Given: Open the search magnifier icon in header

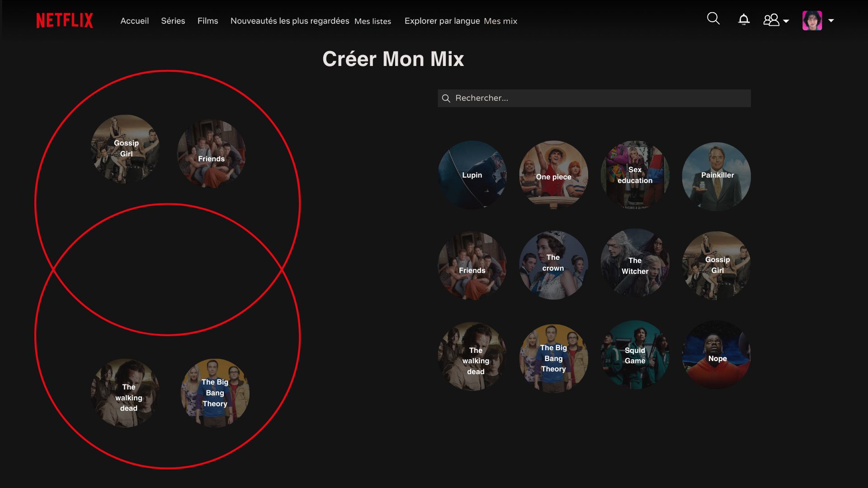Looking at the screenshot, I should tap(713, 19).
